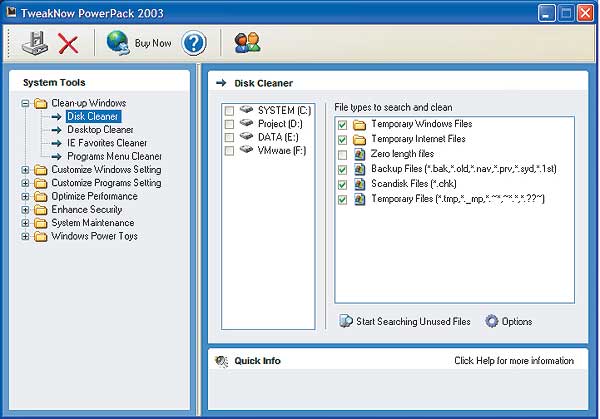Screen dimensions: 600x419
Task: Click the DATA (E:) drive icon
Action: [246, 136]
